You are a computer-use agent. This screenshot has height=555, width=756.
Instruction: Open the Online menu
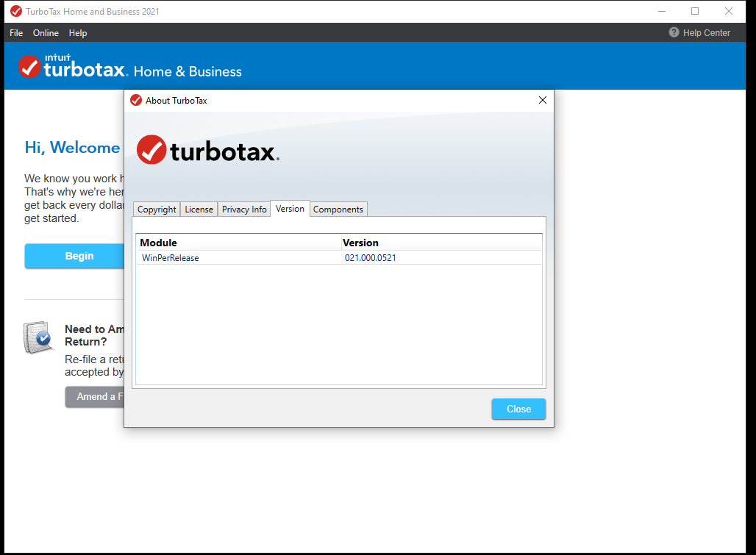pyautogui.click(x=46, y=33)
